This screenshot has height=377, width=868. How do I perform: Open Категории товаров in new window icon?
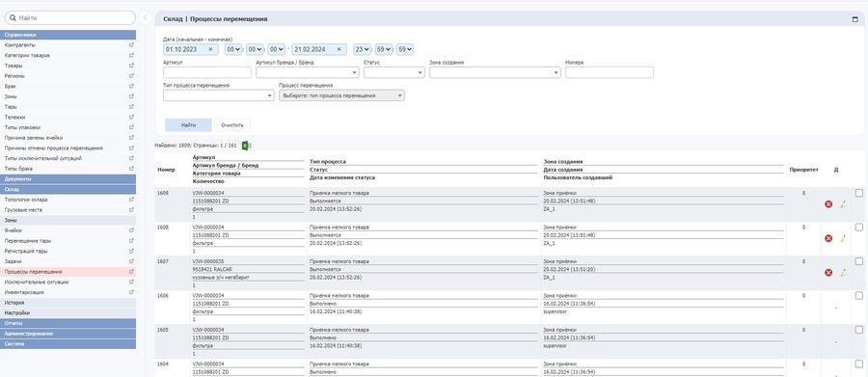131,55
